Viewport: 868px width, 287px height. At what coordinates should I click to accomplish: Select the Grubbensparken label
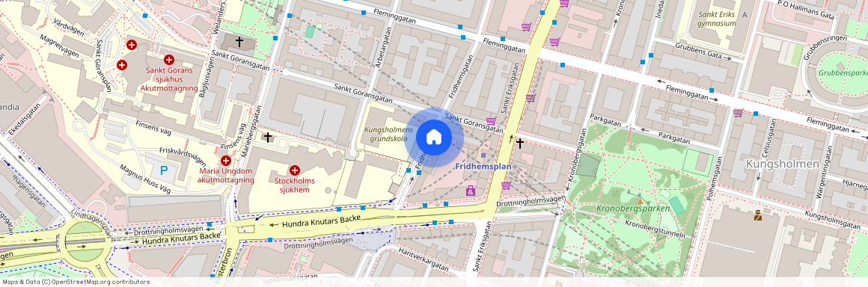[x=842, y=72]
